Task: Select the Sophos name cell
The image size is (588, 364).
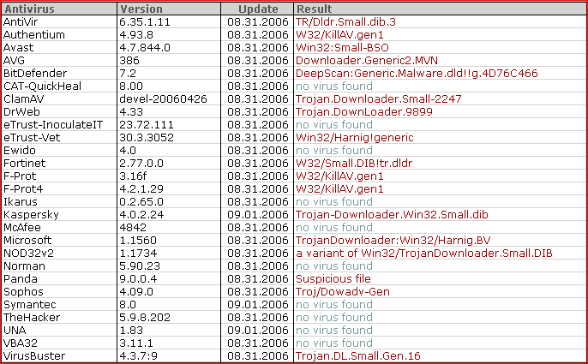Action: [x=23, y=292]
